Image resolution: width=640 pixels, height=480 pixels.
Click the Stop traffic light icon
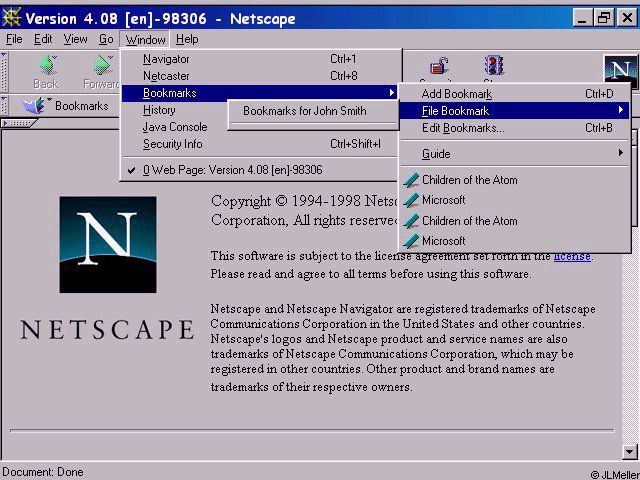(494, 65)
